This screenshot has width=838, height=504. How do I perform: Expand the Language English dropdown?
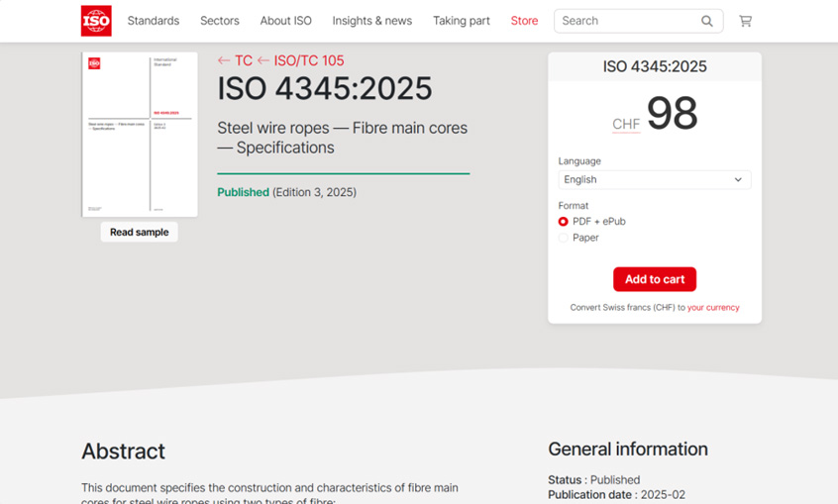click(655, 179)
